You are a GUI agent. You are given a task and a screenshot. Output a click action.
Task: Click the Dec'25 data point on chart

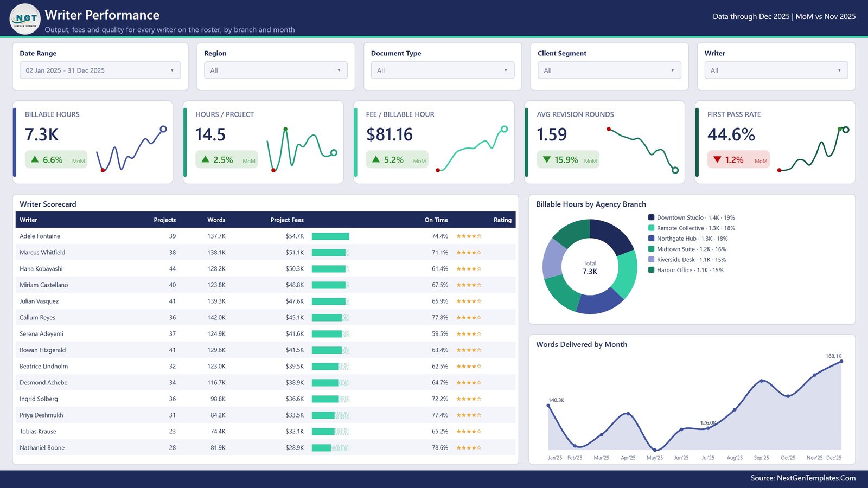pyautogui.click(x=841, y=361)
